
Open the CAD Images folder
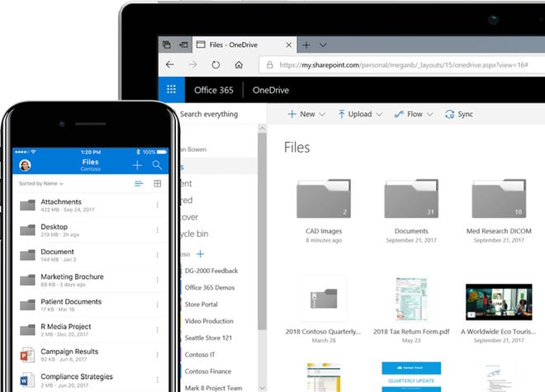[323, 201]
